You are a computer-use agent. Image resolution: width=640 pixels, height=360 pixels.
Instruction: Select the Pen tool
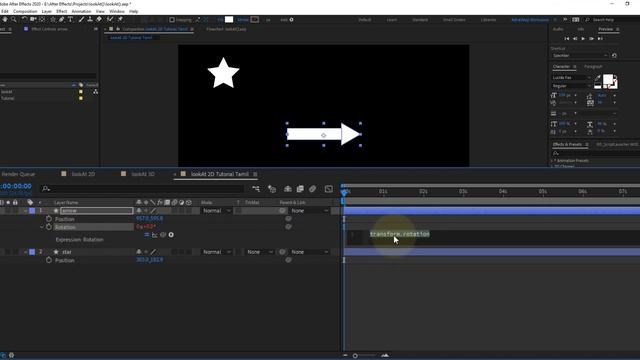coord(61,19)
